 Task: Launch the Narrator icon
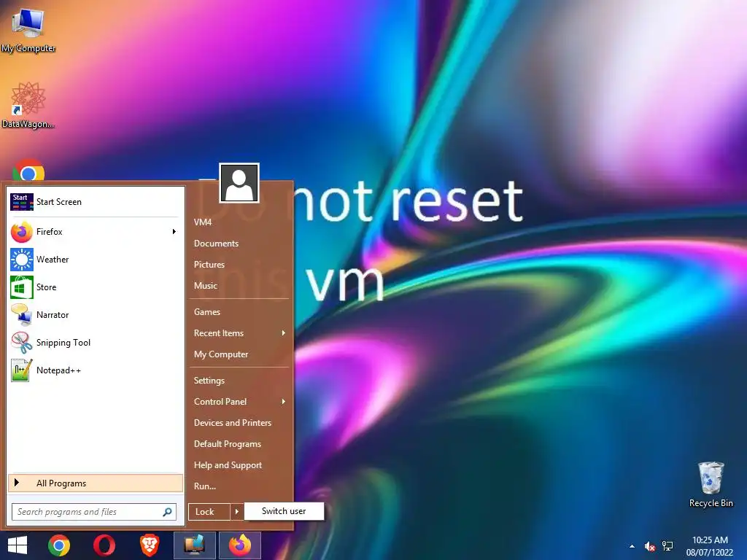(21, 315)
